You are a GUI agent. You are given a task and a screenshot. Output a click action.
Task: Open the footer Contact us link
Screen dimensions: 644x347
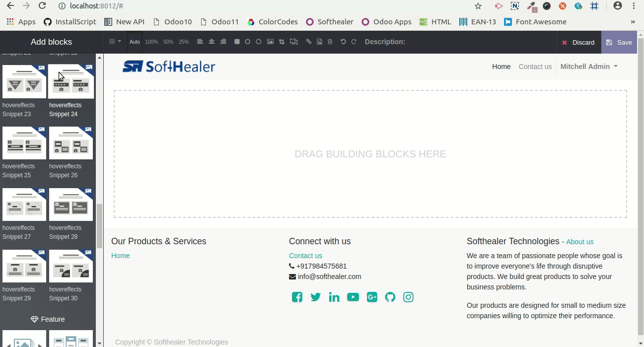tap(305, 256)
